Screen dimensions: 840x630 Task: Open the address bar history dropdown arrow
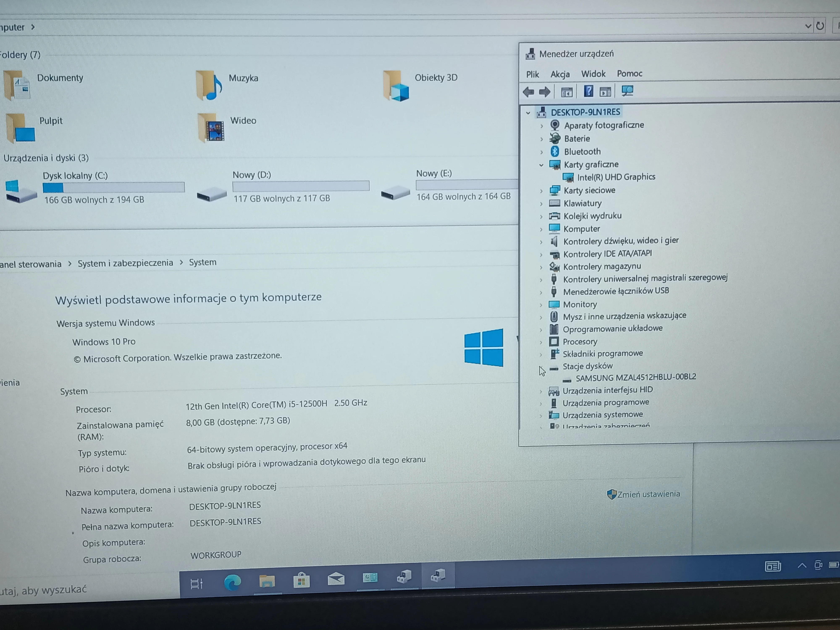(808, 26)
